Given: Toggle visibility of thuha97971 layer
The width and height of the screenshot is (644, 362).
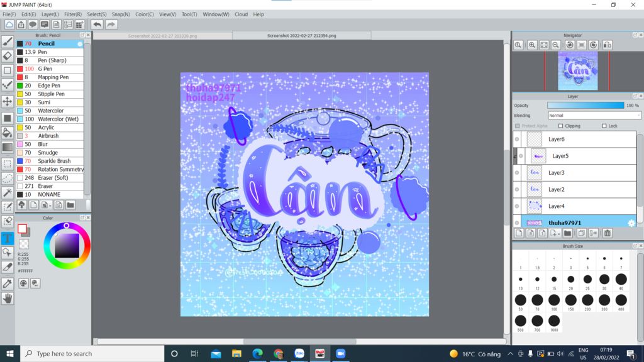Looking at the screenshot, I should 517,223.
